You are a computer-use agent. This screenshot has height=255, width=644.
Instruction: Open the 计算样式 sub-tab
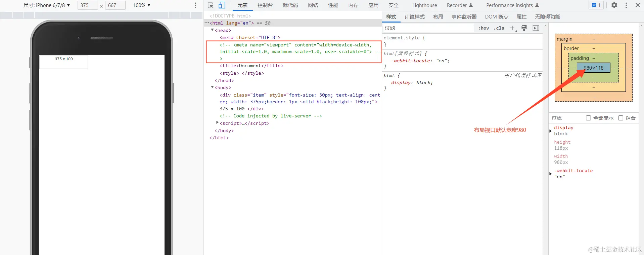(415, 17)
